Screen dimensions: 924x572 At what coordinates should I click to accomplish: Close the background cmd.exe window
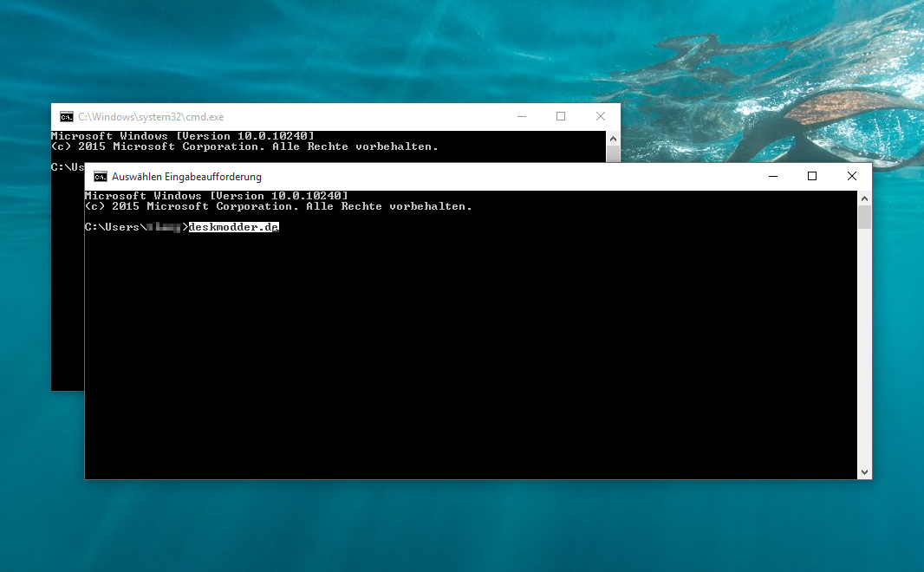click(601, 117)
